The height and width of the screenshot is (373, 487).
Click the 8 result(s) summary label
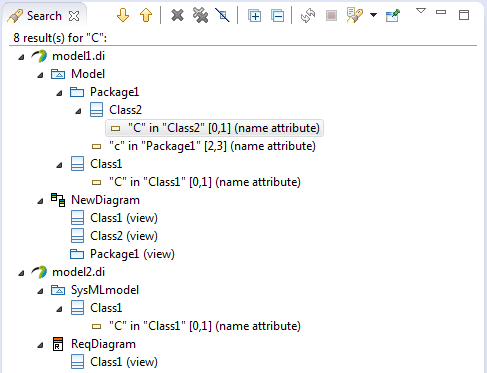point(60,38)
